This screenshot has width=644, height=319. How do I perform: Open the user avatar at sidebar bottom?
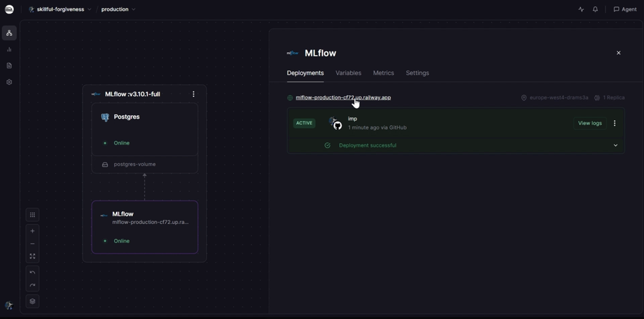pyautogui.click(x=9, y=305)
